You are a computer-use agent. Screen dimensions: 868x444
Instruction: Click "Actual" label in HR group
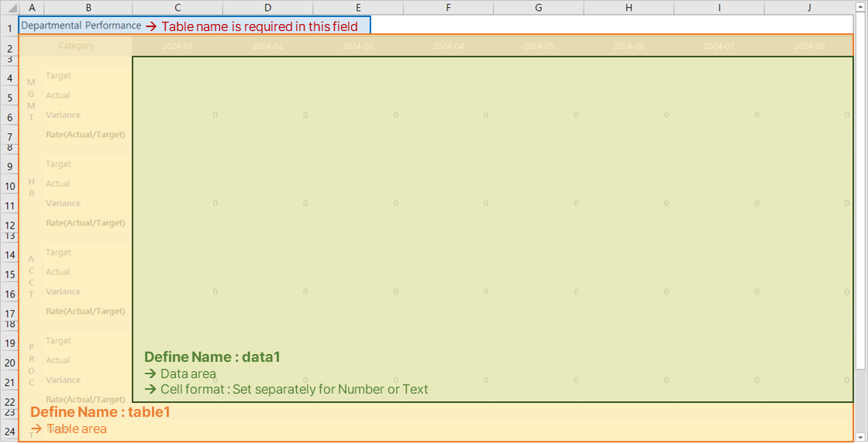57,184
